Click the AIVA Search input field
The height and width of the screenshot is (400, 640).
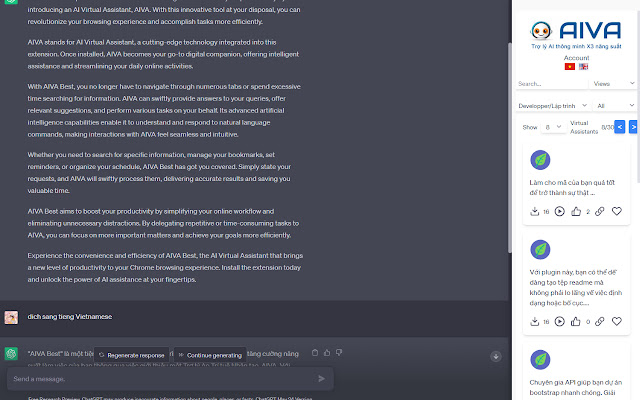point(551,84)
